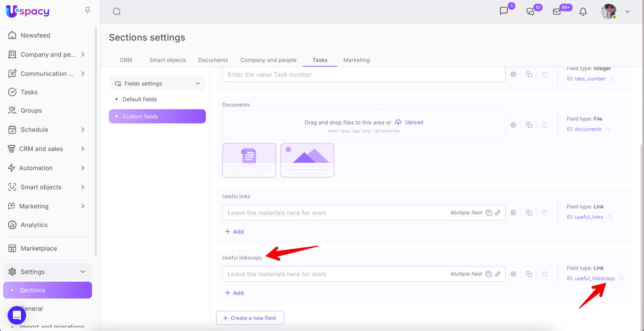Expand CRM and sales menu

[83, 149]
